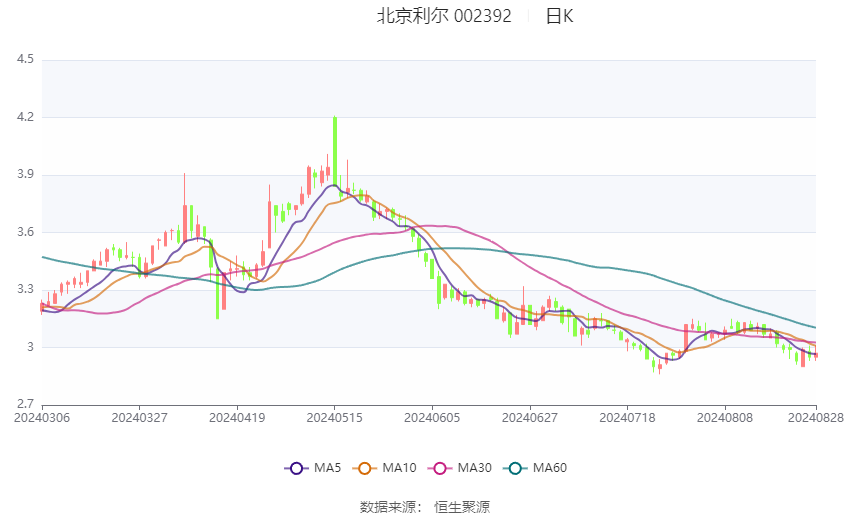Click the x-axis date 20240419

coord(237,418)
